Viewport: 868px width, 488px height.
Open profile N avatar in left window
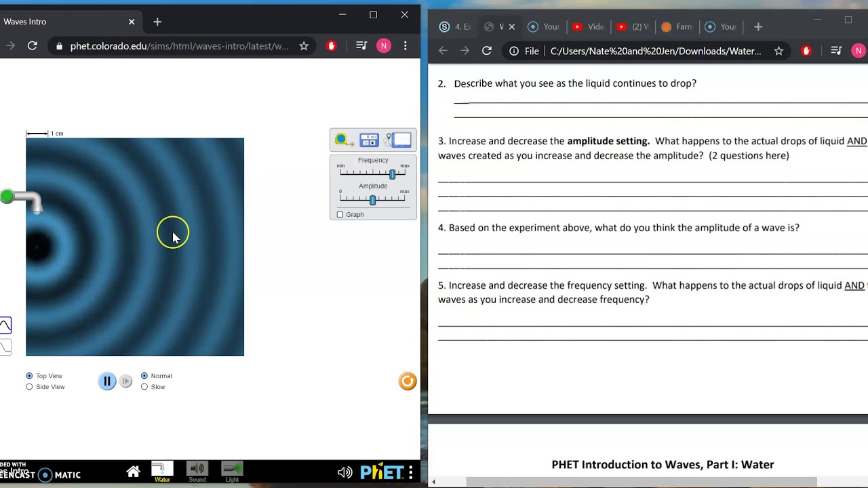(x=384, y=46)
